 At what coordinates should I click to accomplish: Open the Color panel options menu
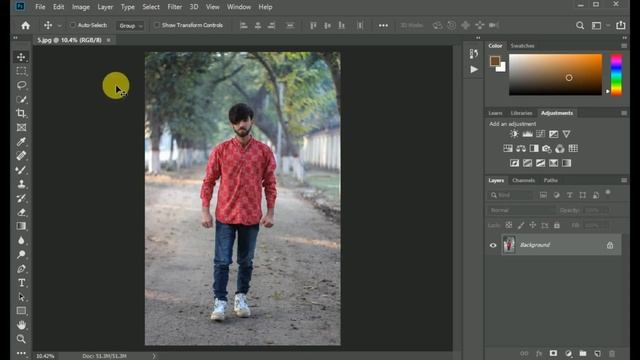(x=624, y=46)
